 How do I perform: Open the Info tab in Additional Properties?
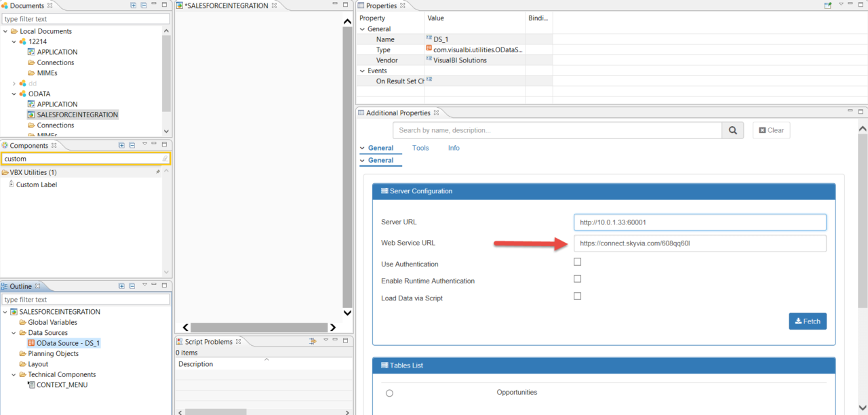(x=453, y=147)
